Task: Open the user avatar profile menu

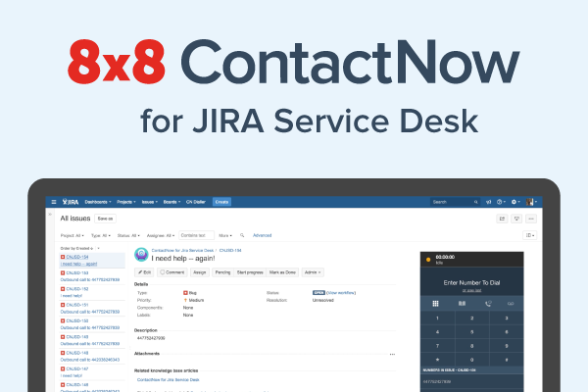Action: tap(531, 202)
